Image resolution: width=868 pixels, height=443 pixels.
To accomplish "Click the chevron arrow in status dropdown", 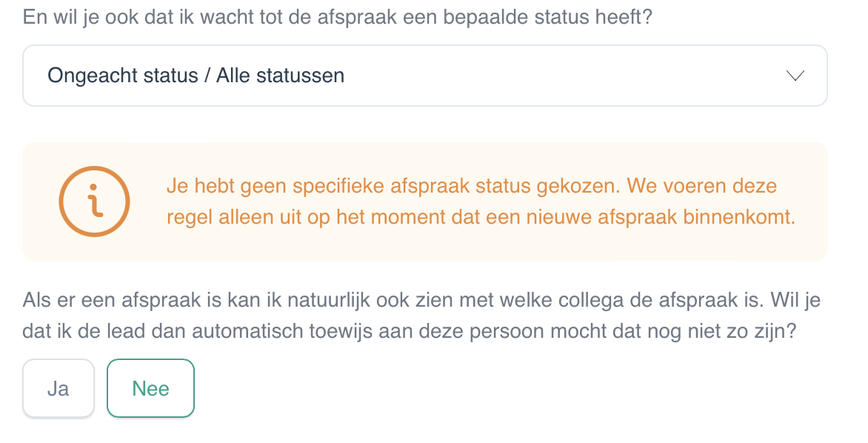I will pyautogui.click(x=795, y=76).
